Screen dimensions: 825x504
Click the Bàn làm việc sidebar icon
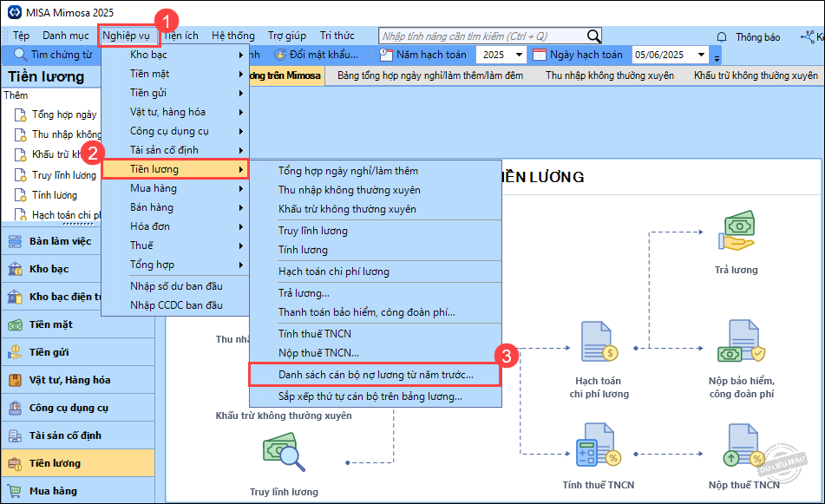(16, 241)
